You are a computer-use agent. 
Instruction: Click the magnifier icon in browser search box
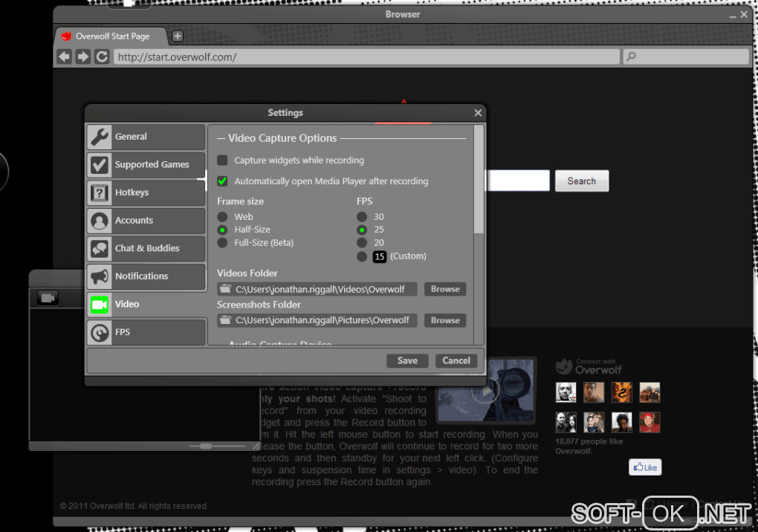(x=631, y=56)
